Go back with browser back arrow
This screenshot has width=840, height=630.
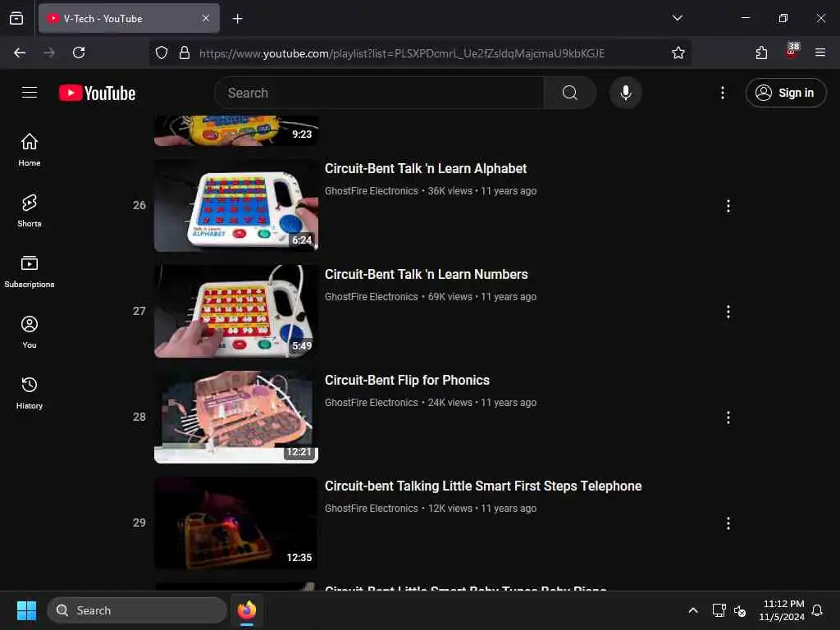click(20, 52)
